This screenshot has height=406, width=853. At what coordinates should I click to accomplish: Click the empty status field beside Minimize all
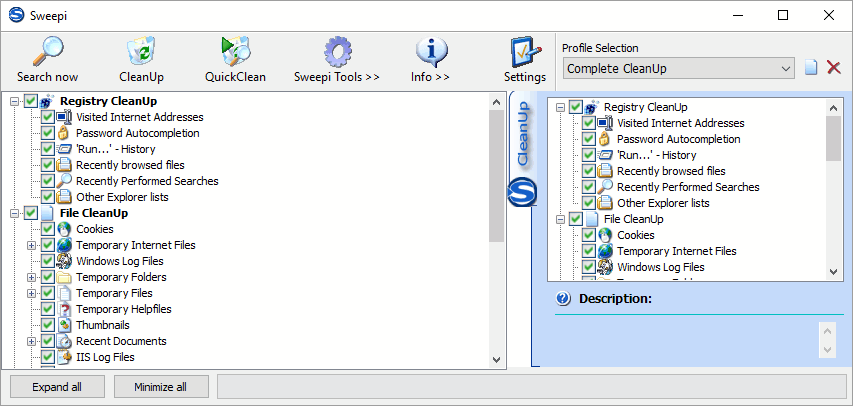(x=532, y=387)
